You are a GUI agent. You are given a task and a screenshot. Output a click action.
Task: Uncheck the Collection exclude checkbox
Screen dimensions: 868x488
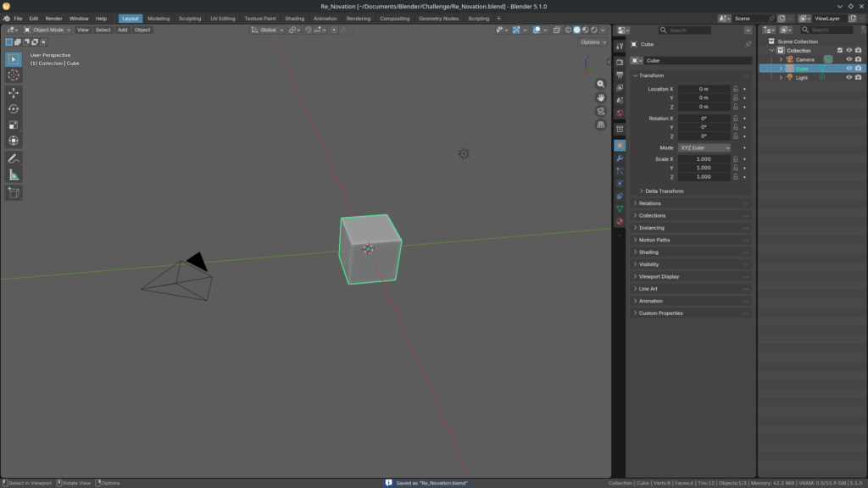coord(840,50)
